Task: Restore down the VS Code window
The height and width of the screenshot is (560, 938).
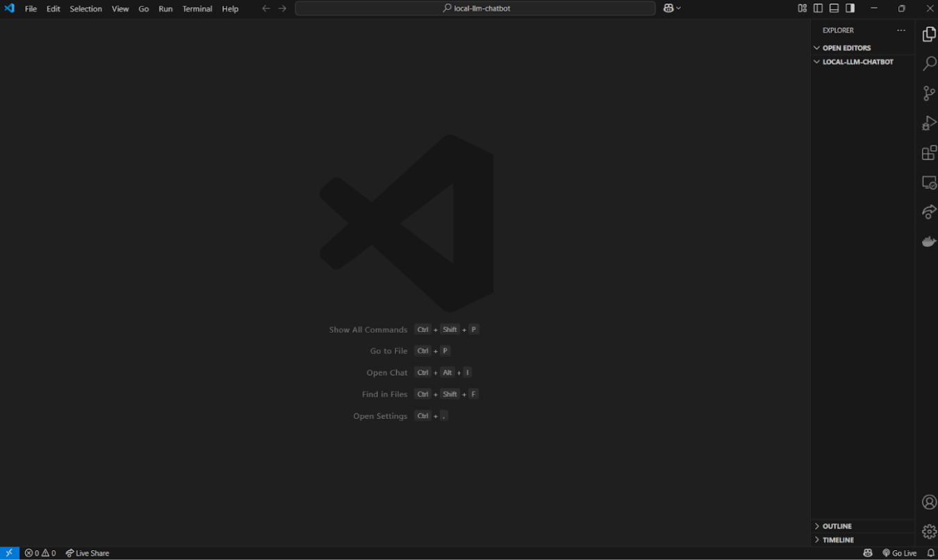Action: (x=902, y=8)
